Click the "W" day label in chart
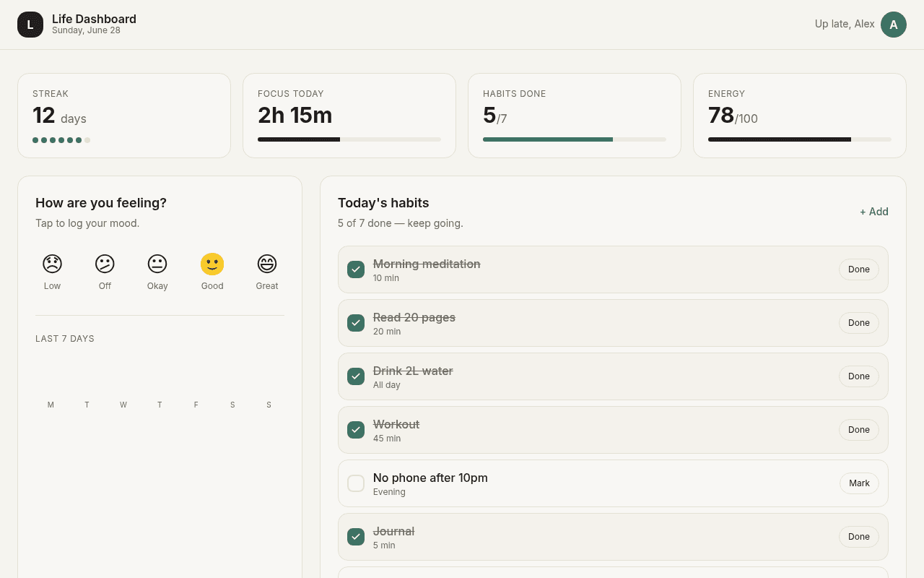The height and width of the screenshot is (578, 924). click(123, 405)
